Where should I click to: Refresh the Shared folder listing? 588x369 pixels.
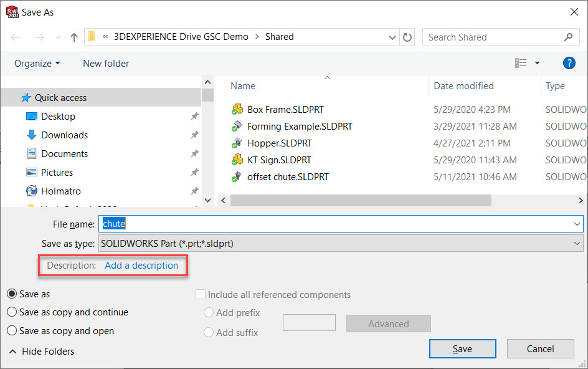(407, 37)
